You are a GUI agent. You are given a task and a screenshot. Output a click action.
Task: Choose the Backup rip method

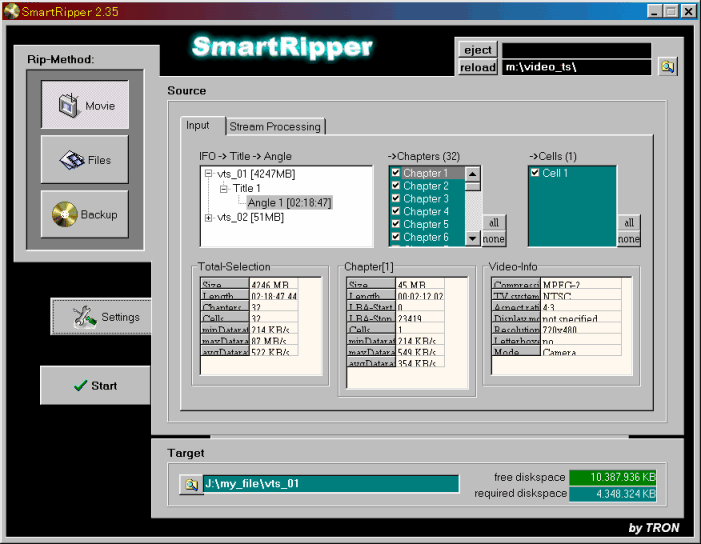85,214
